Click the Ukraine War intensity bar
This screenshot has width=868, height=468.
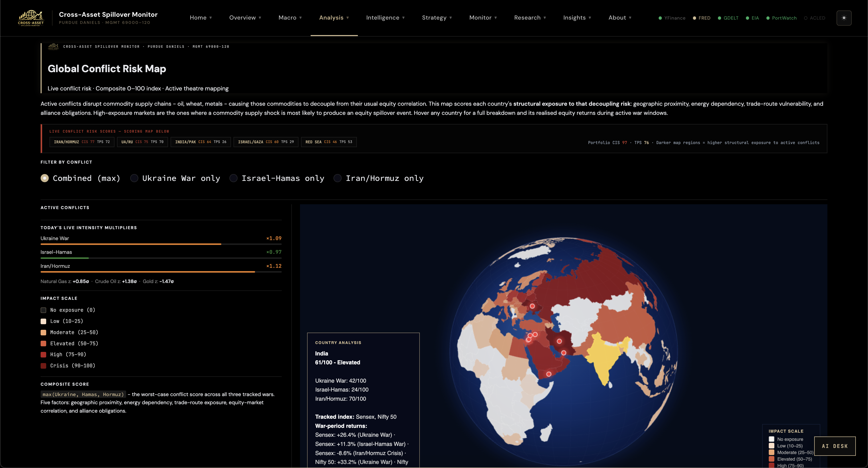(161, 244)
